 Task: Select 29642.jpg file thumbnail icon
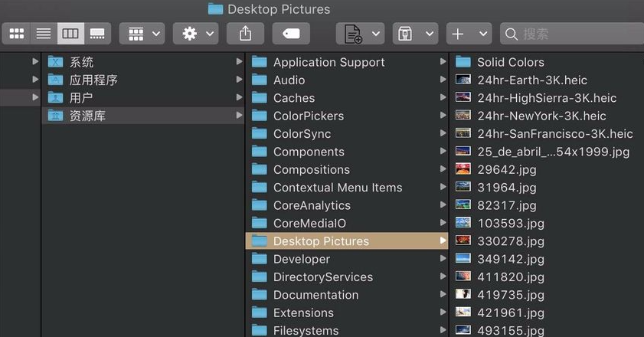(x=463, y=169)
